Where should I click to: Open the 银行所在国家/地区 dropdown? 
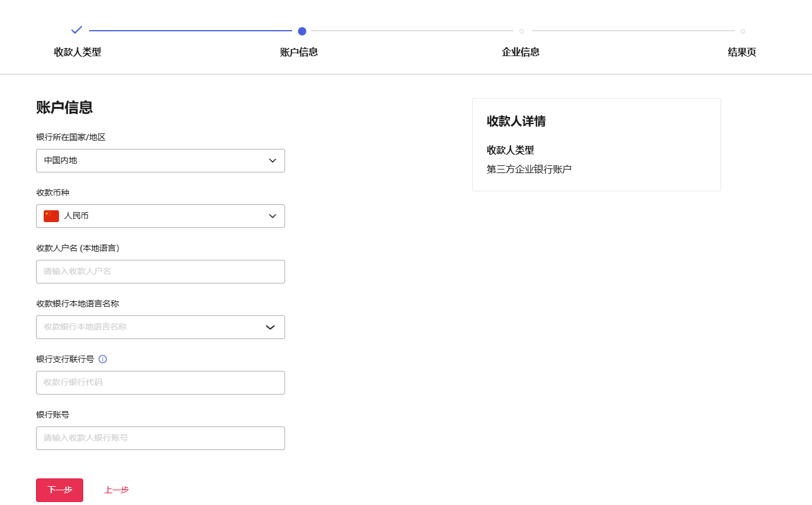tap(160, 161)
